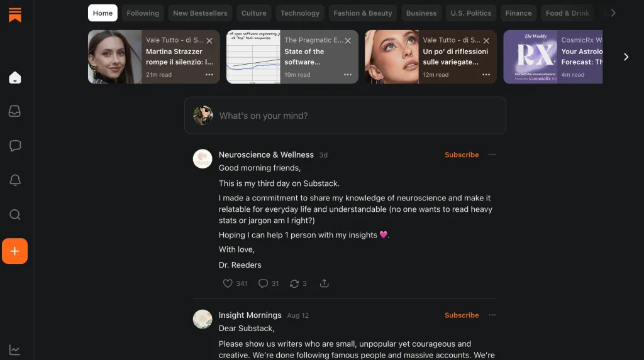Switch to the Technology tab
The height and width of the screenshot is (360, 644).
click(300, 13)
